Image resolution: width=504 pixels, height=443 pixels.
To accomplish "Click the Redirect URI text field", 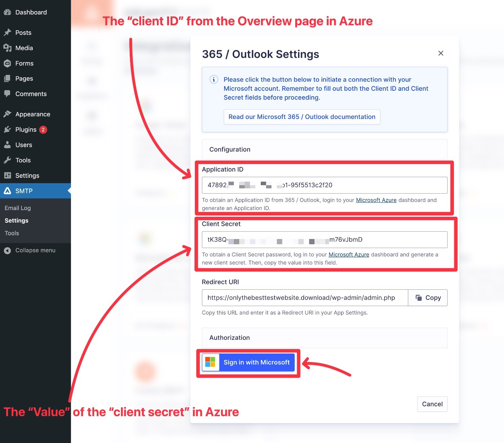I will 305,298.
